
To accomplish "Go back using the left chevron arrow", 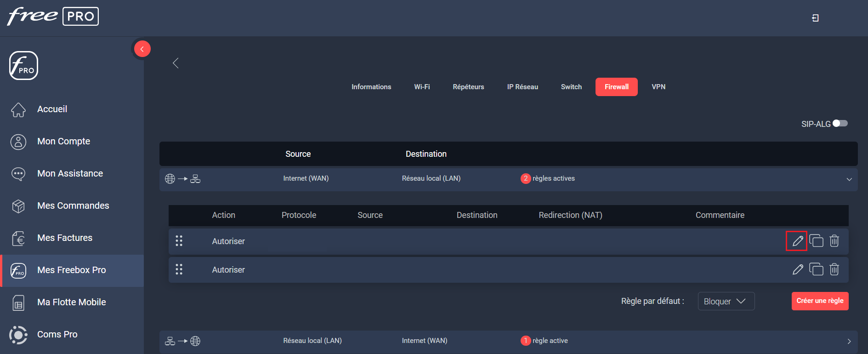I will 176,63.
